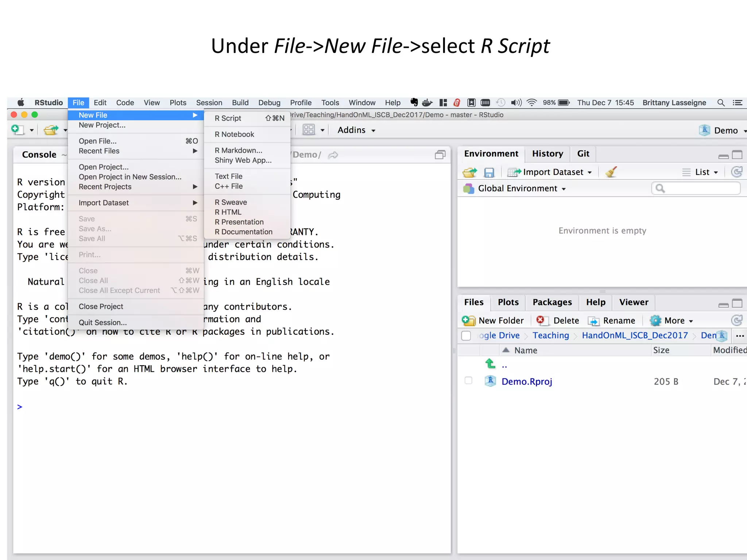Clear environment objects with broom icon
This screenshot has width=747, height=560.
(611, 172)
